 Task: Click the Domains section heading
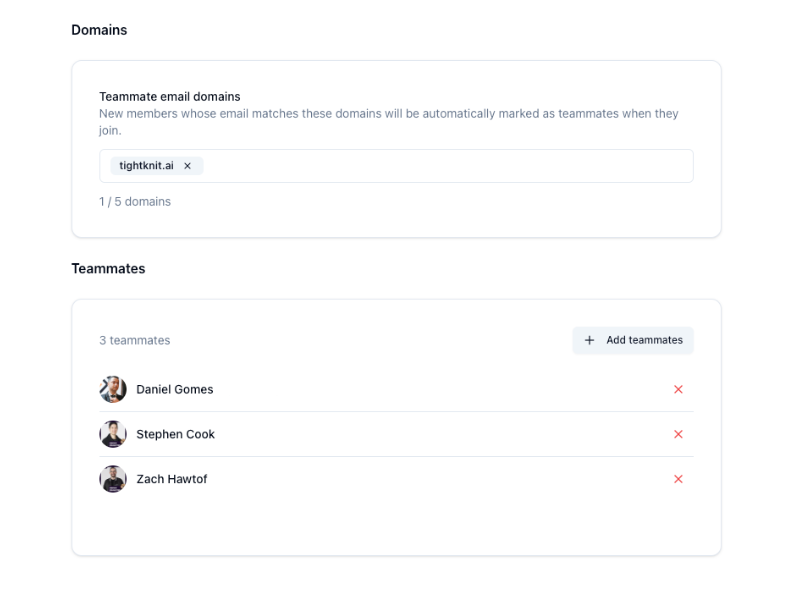tap(98, 30)
